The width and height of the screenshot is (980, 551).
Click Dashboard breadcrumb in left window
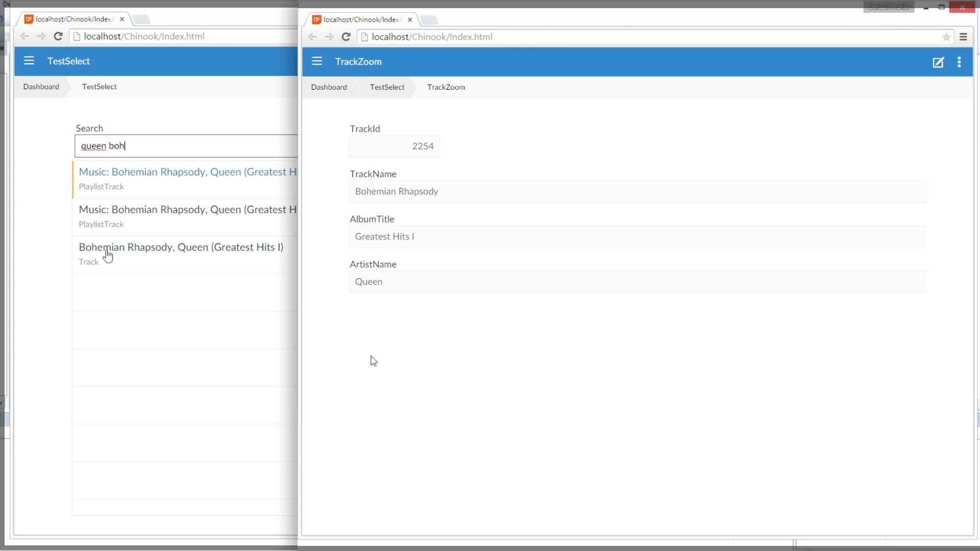coord(41,87)
